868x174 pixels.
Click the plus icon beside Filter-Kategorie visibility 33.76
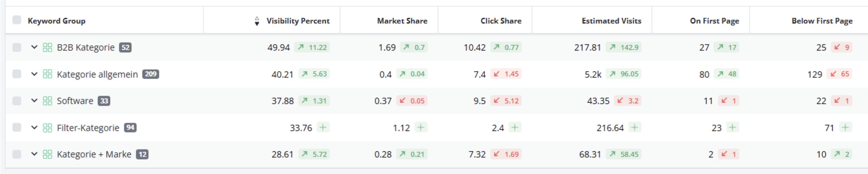coord(323,127)
